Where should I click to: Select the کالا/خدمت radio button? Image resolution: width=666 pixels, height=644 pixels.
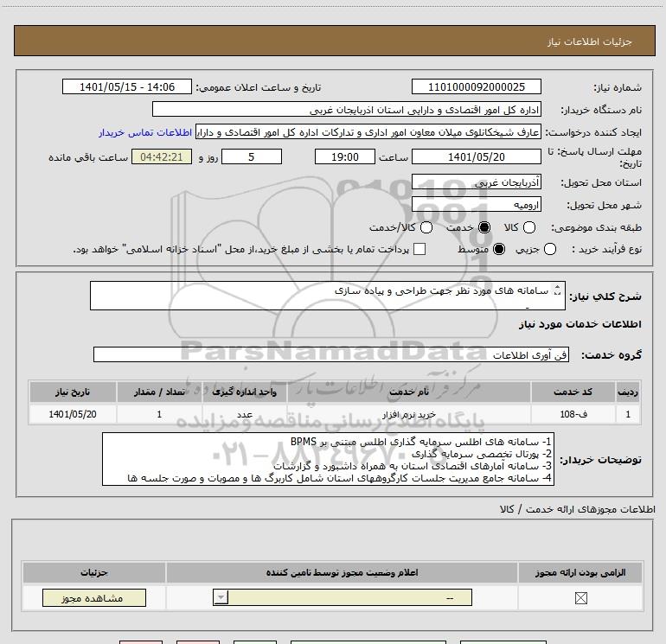pos(426,227)
